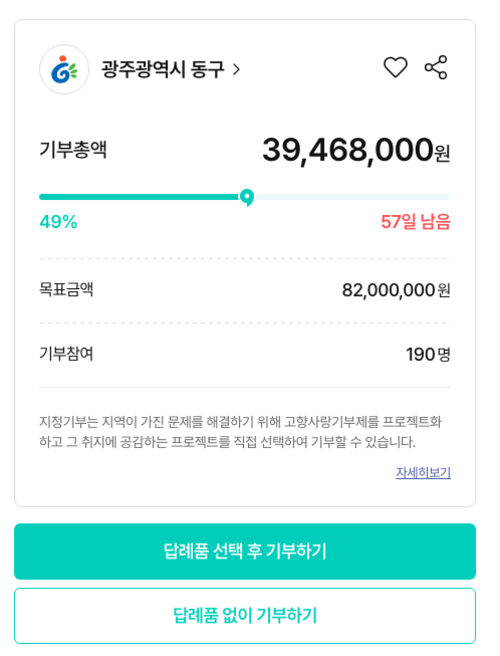The width and height of the screenshot is (500, 656).
Task: Click 답례품 없이 기부하기 button
Action: (245, 616)
